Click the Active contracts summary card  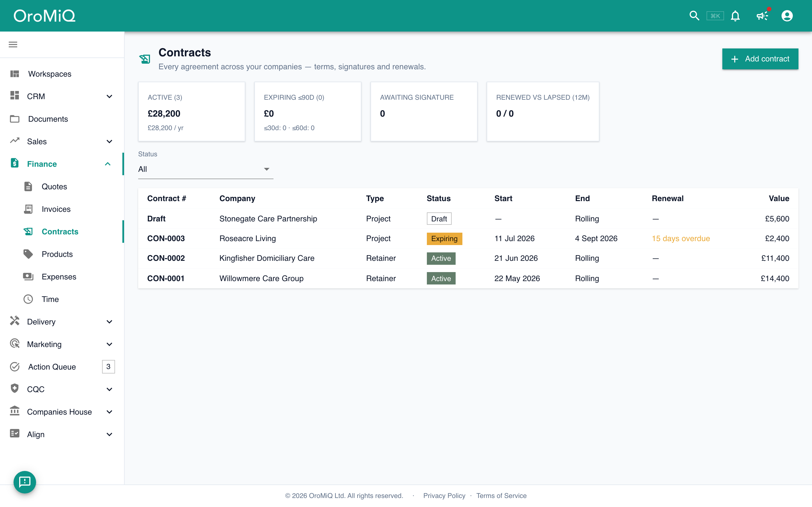coord(192,112)
